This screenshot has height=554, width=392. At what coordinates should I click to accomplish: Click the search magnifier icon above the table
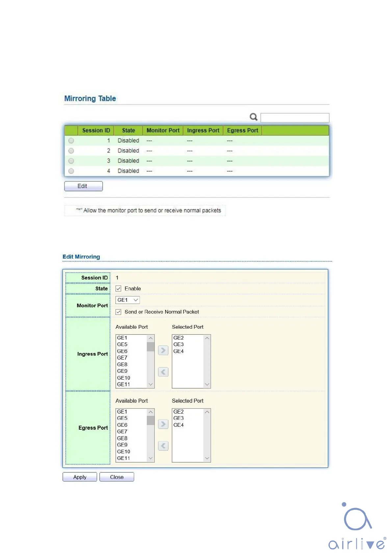pos(253,117)
